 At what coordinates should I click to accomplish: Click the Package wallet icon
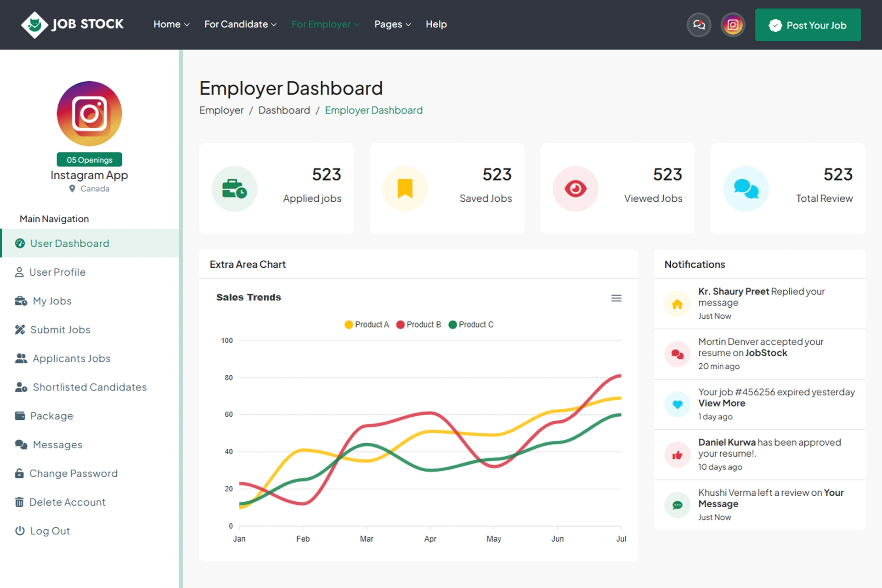point(20,416)
